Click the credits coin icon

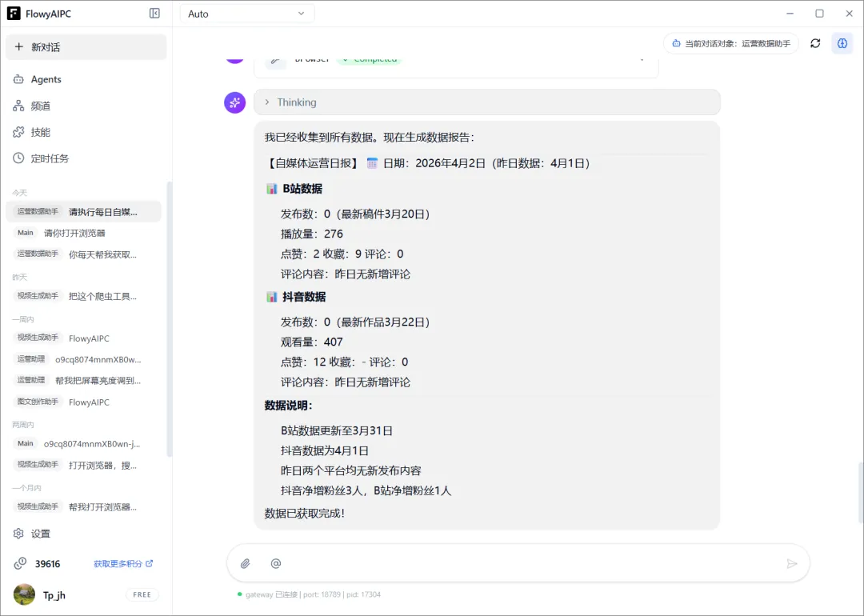20,564
